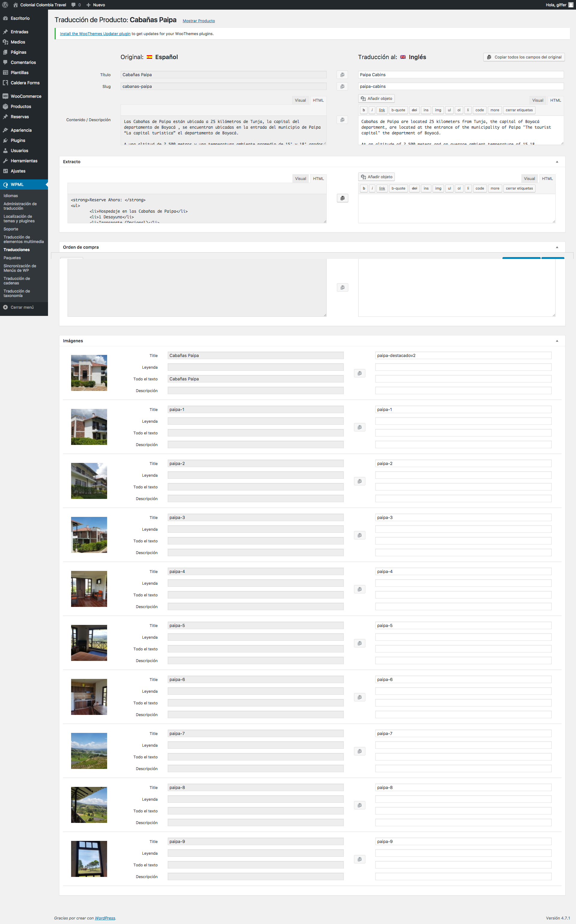
Task: Click b-quote button in description editor toolbar
Action: pos(398,110)
